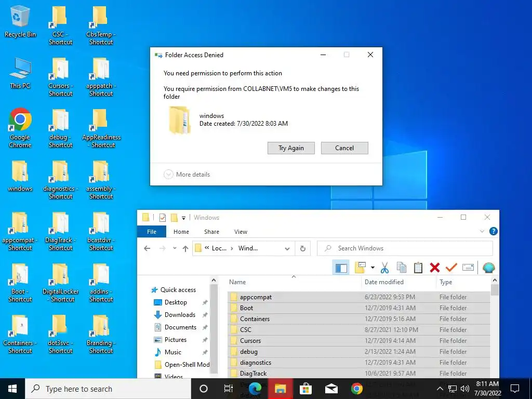
Task: Open the recent locations dropdown arrow
Action: coord(175,248)
